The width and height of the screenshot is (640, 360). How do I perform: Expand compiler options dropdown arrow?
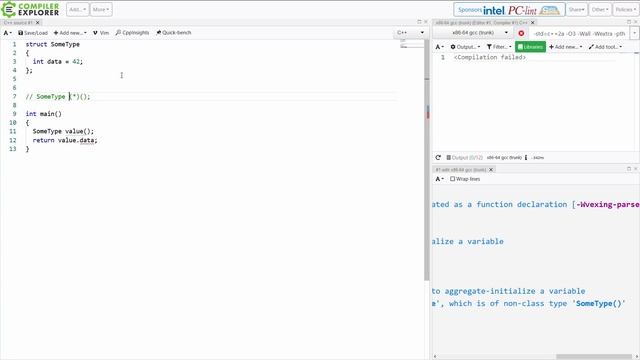click(634, 33)
